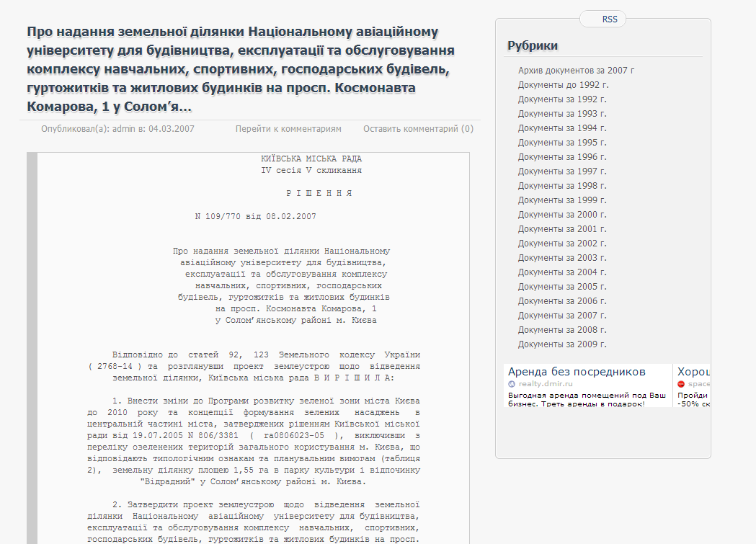Click document number N 109/770 від 08.02.2007
The image size is (756, 544).
(x=256, y=216)
